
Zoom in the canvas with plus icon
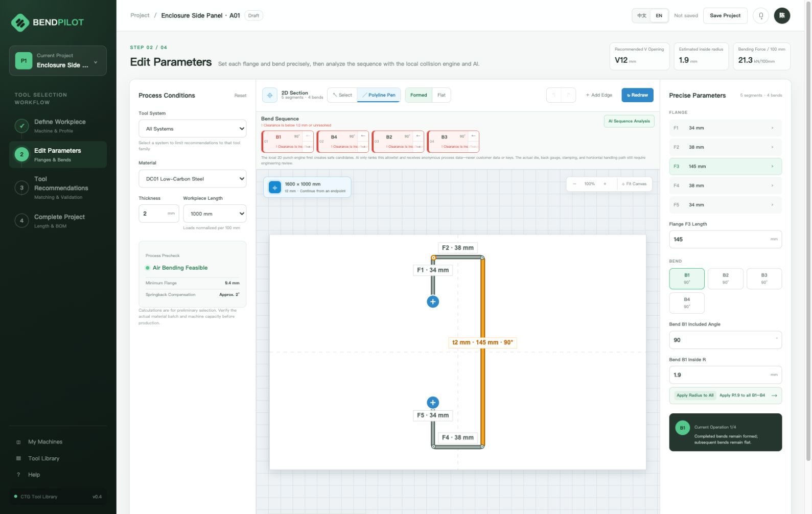click(x=605, y=184)
